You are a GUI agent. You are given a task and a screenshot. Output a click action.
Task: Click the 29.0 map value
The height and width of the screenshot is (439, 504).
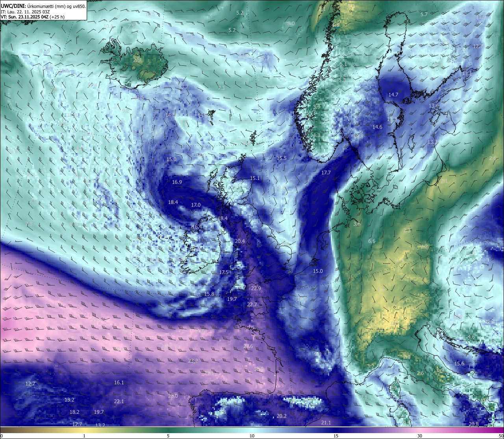[173, 396]
